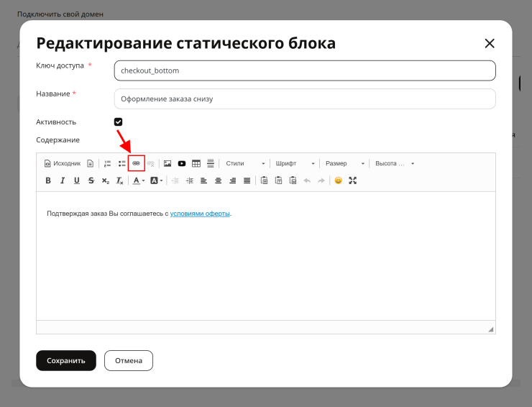Open the text color picker
The width and height of the screenshot is (532, 407).
pos(139,180)
